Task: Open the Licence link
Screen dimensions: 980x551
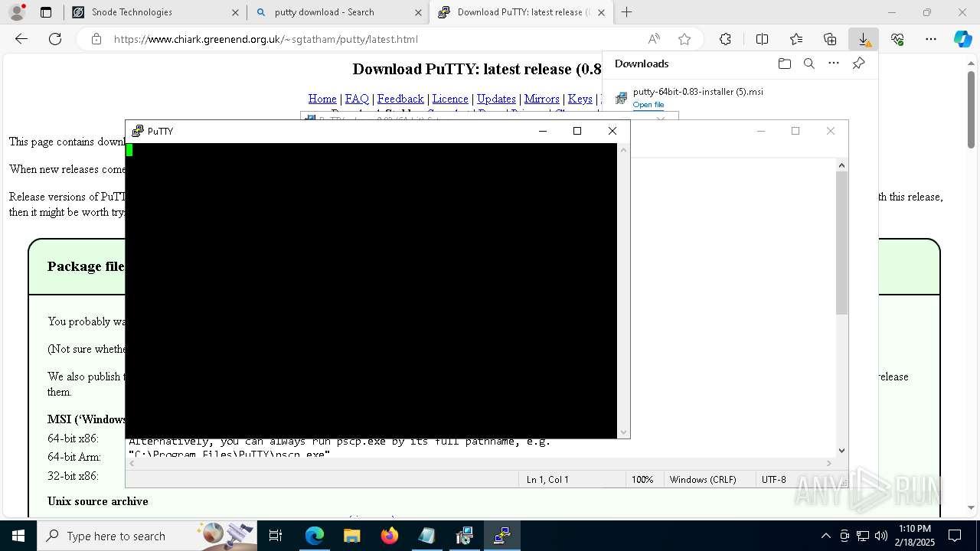Action: 450,99
